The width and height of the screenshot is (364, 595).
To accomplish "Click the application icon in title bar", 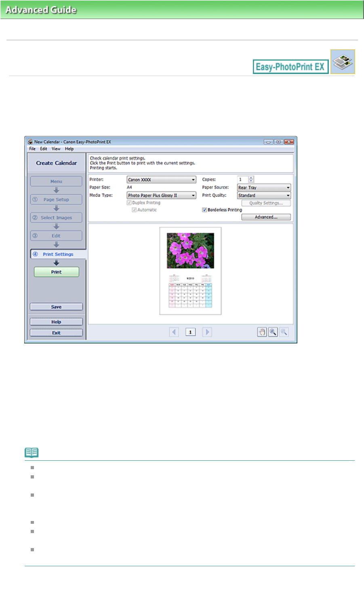I will pyautogui.click(x=30, y=142).
